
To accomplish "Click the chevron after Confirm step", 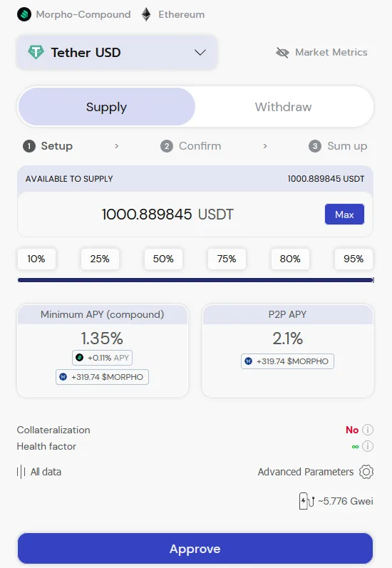I will click(265, 146).
